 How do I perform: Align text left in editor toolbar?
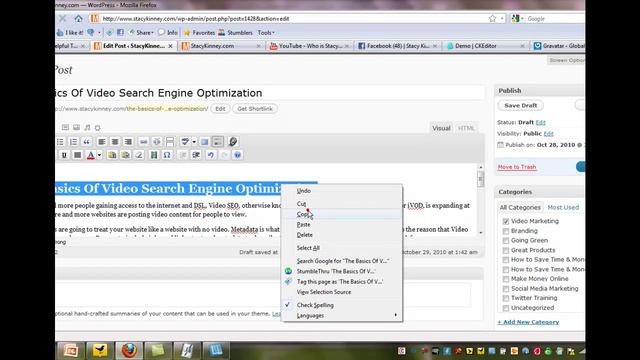click(102, 142)
